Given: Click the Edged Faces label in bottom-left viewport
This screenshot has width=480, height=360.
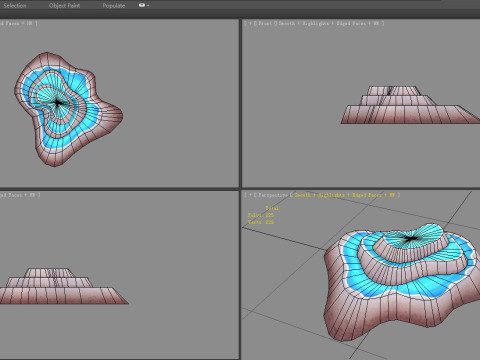Looking at the screenshot, I should (11, 195).
